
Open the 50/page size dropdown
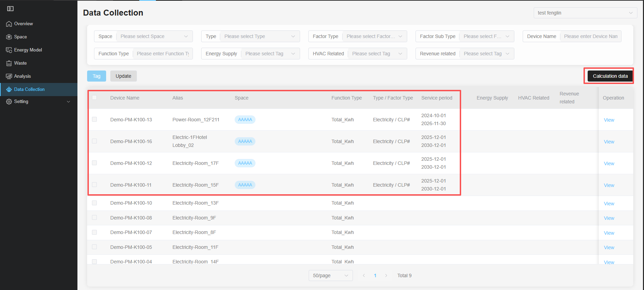pos(330,275)
